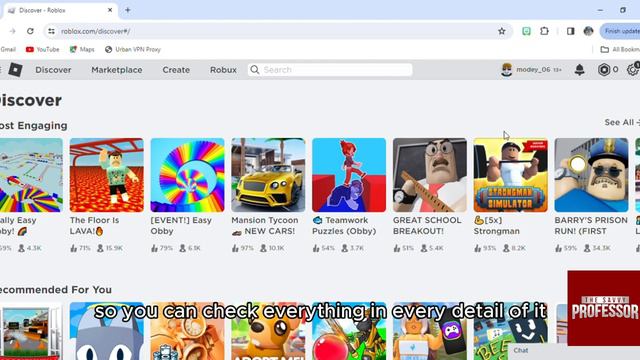Open the modey_06 avatar profile
The image size is (640, 360).
[x=507, y=70]
